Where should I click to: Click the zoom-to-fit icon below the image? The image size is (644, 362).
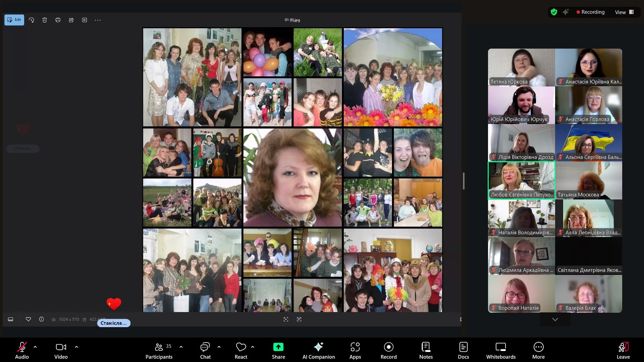coord(286,319)
